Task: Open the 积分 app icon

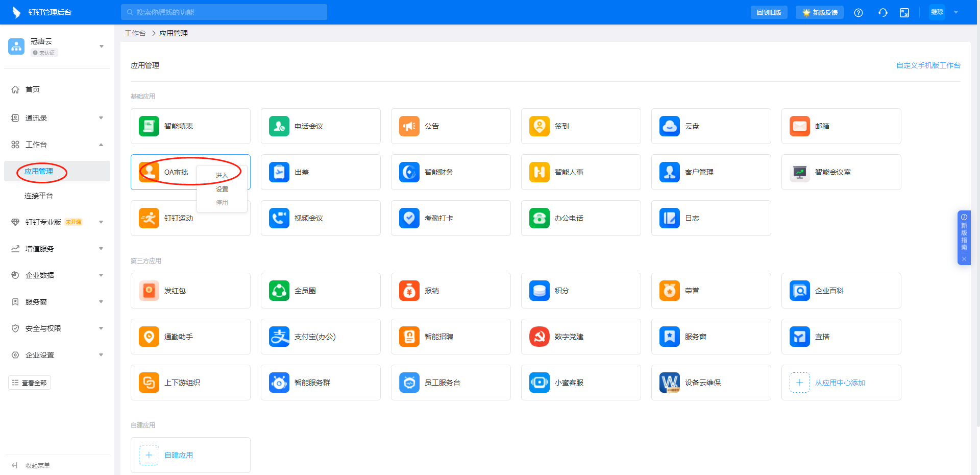Action: point(540,291)
